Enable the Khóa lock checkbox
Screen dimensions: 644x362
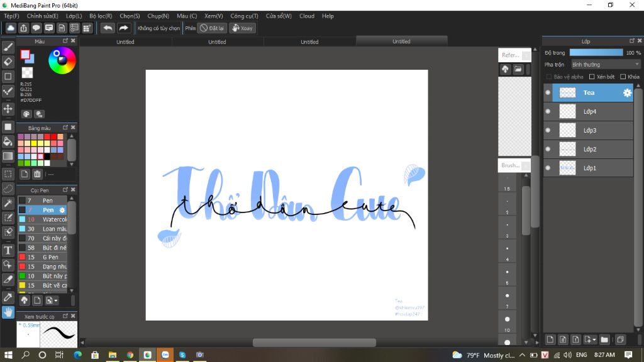pyautogui.click(x=623, y=77)
